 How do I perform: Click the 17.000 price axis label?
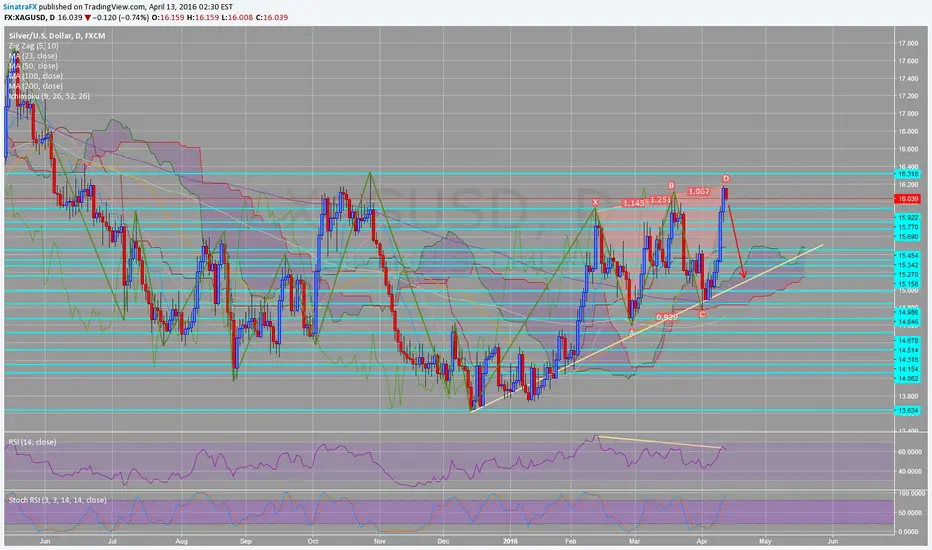pyautogui.click(x=908, y=114)
